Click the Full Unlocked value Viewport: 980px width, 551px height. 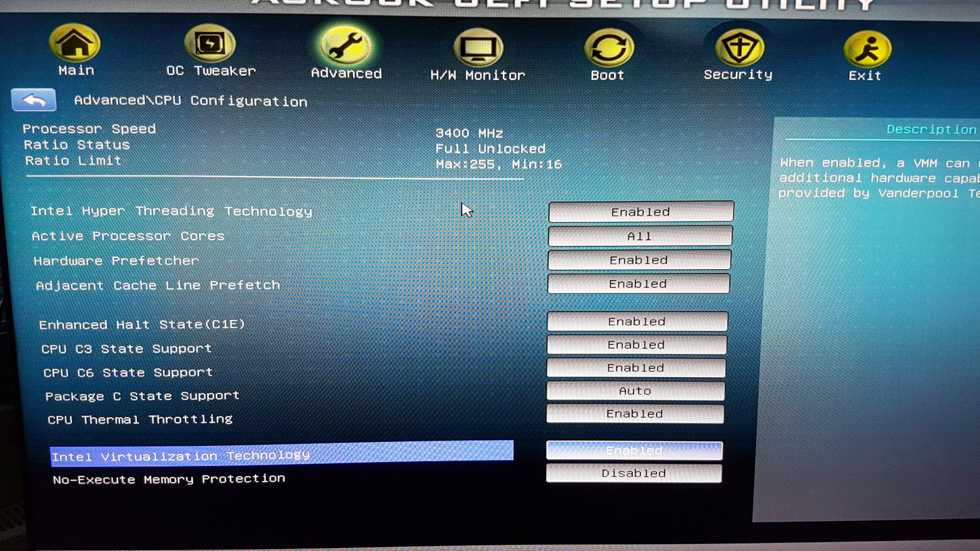490,149
